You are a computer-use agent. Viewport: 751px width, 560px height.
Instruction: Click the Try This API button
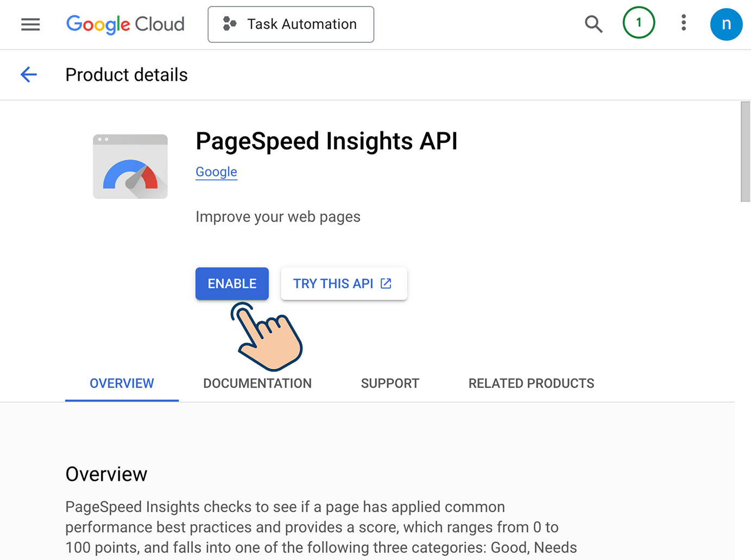coord(344,283)
